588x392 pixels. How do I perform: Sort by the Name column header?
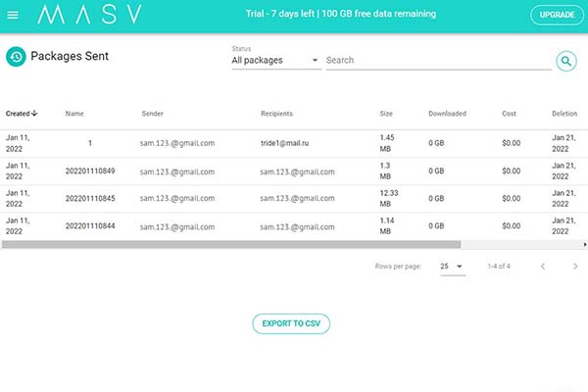(x=74, y=114)
